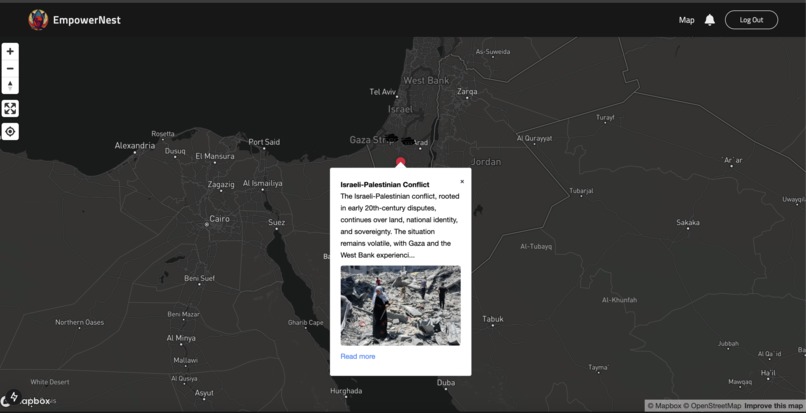
Task: Click the Al Qurayyat label
Action: coord(535,138)
